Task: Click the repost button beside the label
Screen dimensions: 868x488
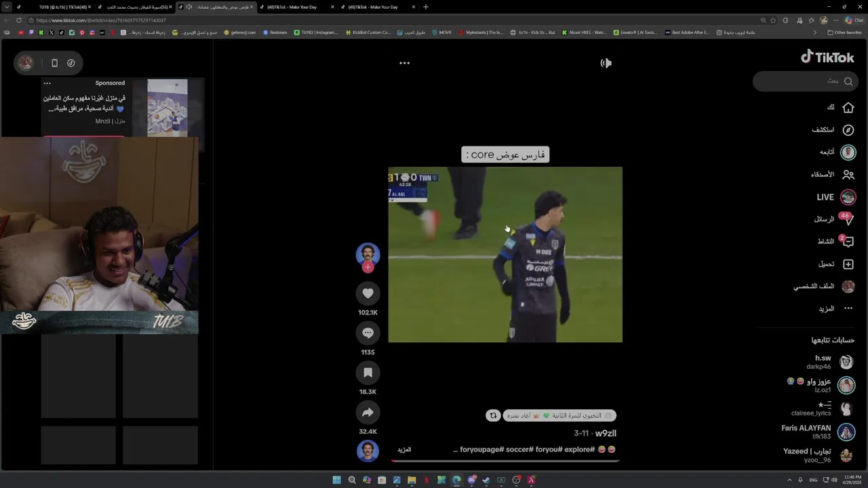Action: (493, 415)
